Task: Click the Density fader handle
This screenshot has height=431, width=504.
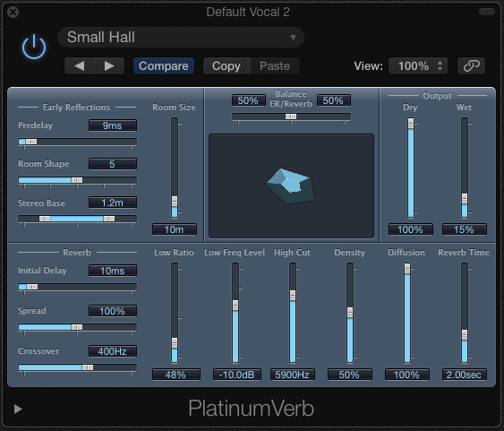Action: 350,313
